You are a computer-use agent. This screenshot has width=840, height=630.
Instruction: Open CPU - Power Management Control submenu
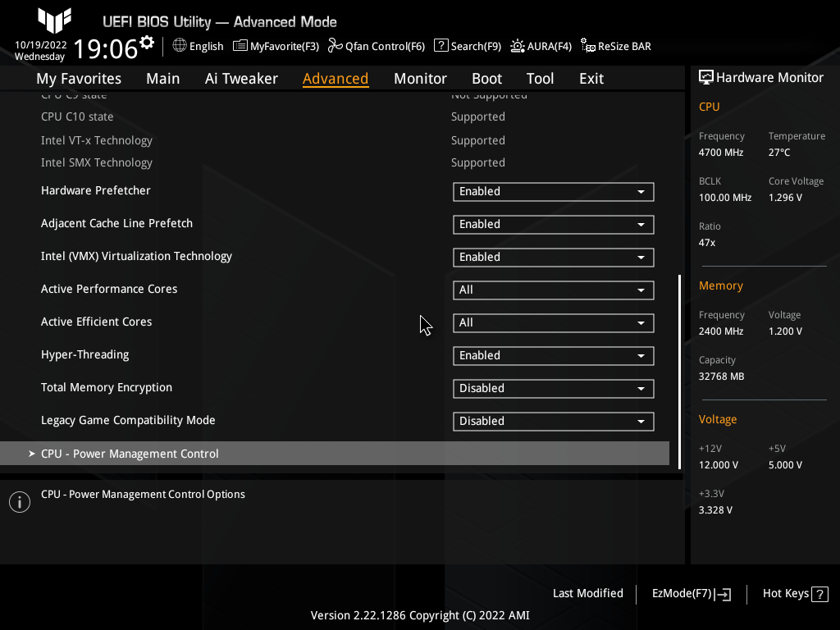pos(129,453)
